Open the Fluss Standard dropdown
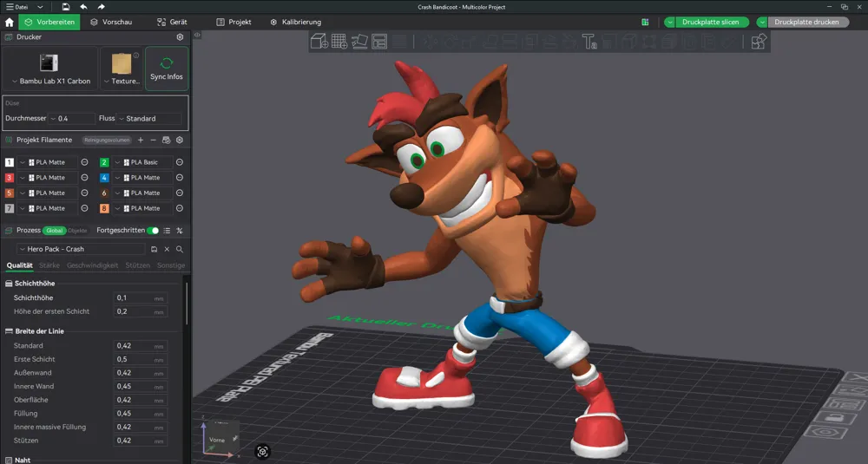This screenshot has width=868, height=464. point(149,118)
